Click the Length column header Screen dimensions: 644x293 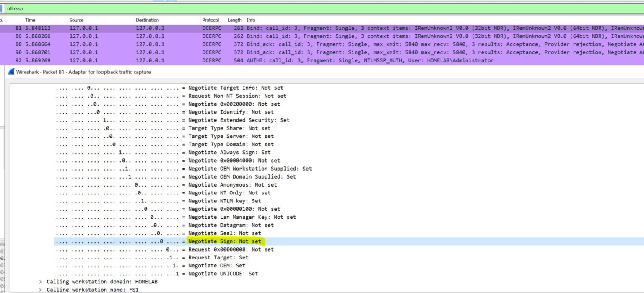pyautogui.click(x=234, y=20)
